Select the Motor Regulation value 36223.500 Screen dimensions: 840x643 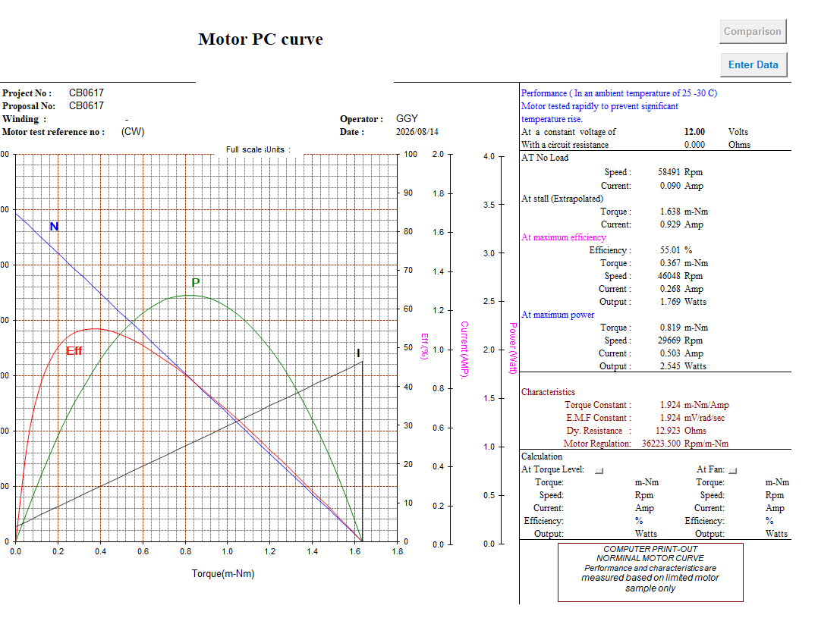pos(661,444)
